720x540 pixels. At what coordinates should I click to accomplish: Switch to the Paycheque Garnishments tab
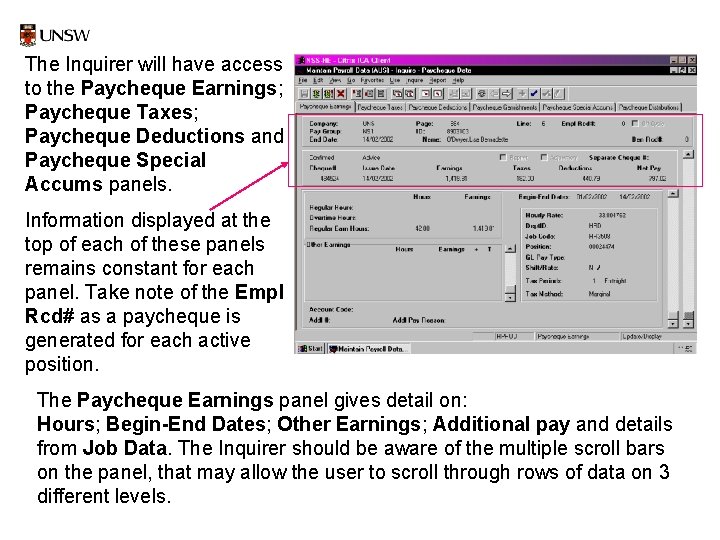point(505,107)
